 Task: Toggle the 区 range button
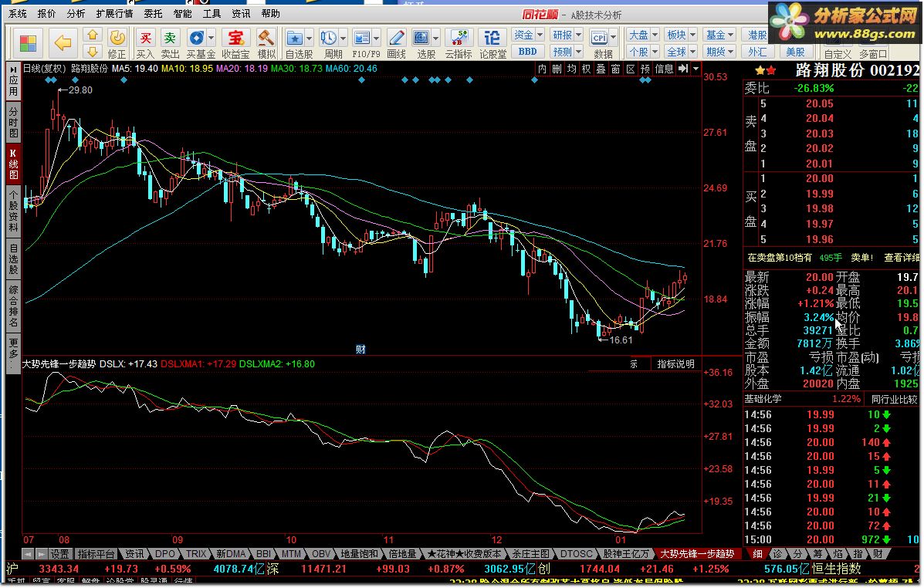(631, 69)
